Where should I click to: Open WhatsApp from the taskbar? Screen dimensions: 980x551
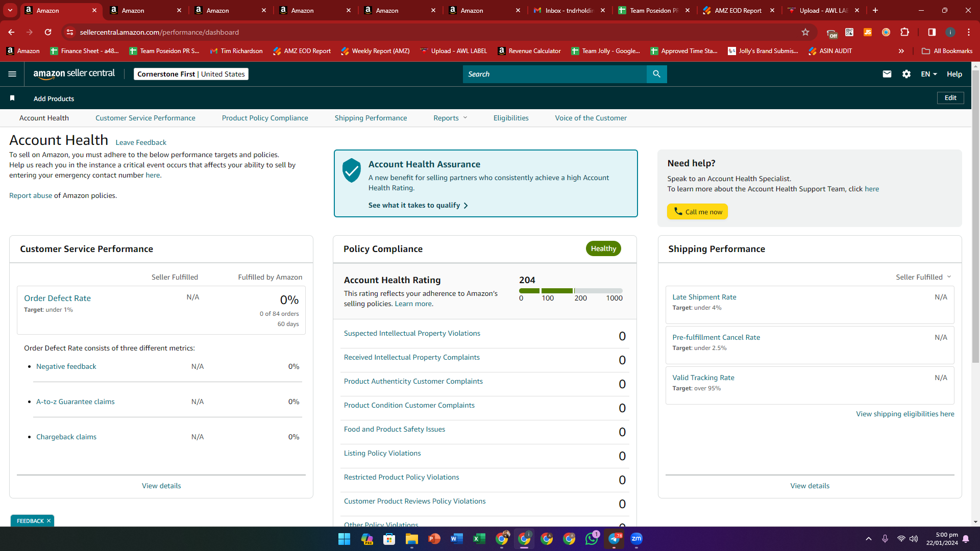[592, 539]
